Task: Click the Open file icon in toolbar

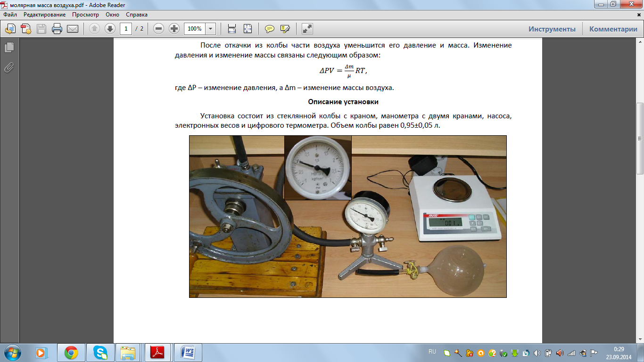Action: pyautogui.click(x=10, y=29)
